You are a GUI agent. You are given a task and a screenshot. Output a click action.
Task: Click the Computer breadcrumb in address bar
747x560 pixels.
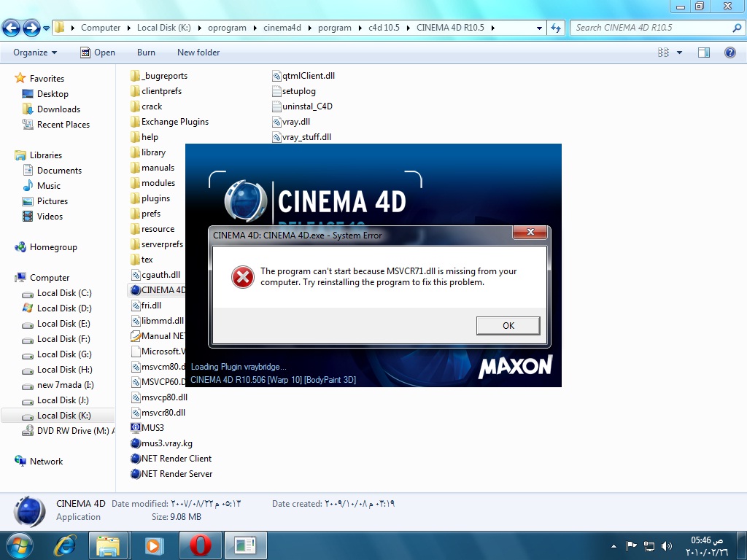click(101, 28)
